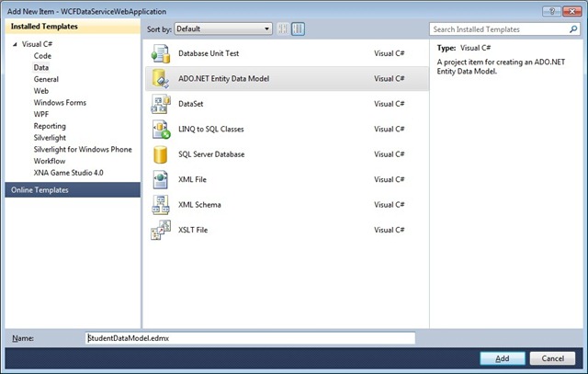This screenshot has height=374, width=588.
Task: Click the Name field with StudentDataModel.edmx
Action: [250, 338]
